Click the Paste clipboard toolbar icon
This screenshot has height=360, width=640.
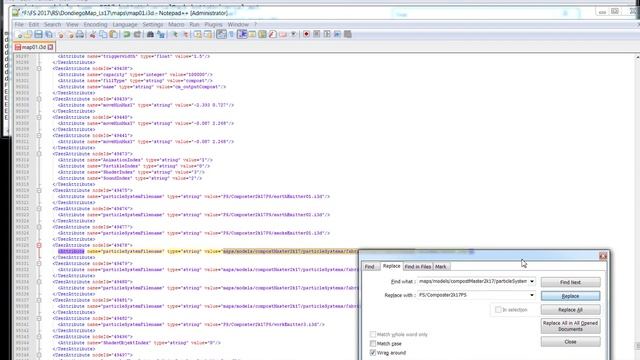coord(113,35)
